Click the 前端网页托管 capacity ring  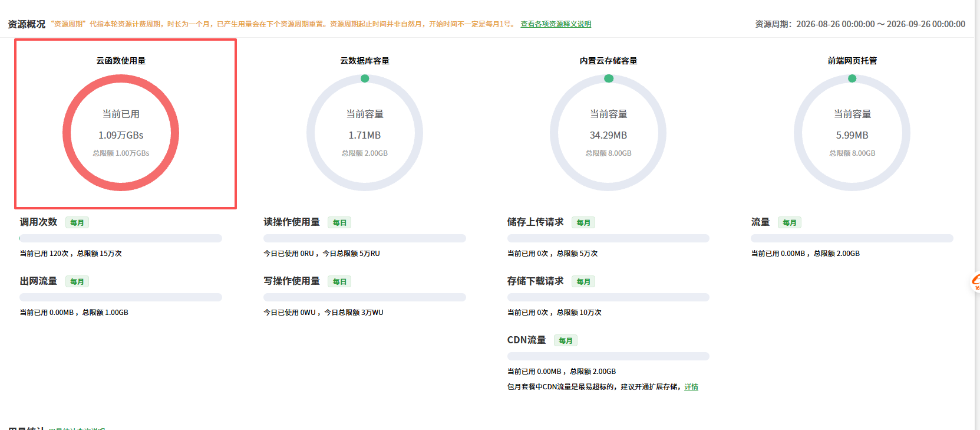coord(852,133)
